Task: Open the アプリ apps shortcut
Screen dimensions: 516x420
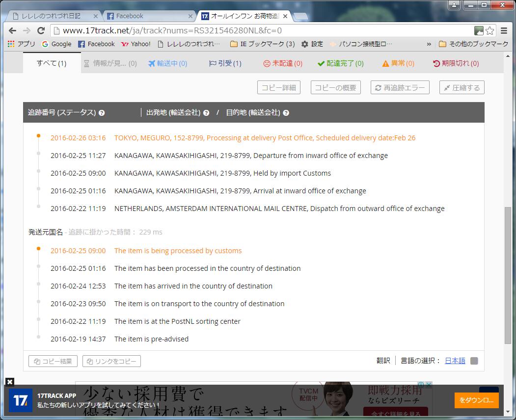Action: 22,44
